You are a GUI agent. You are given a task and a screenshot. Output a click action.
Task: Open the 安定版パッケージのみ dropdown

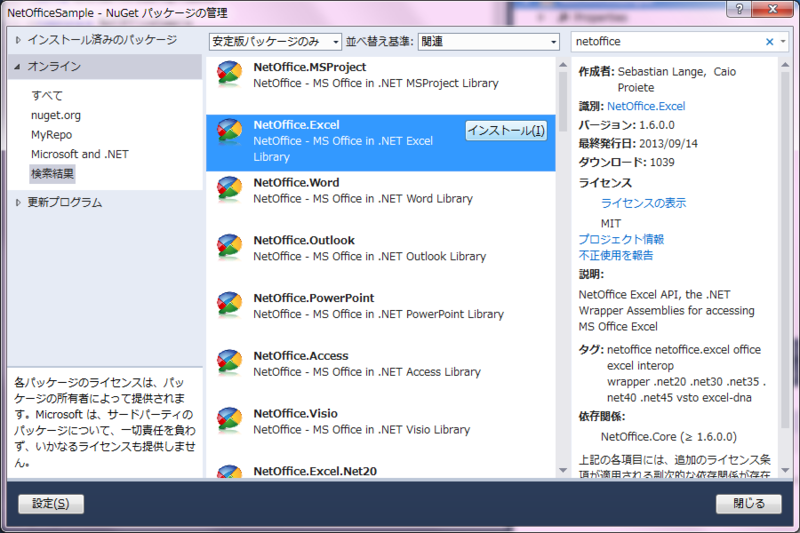coord(275,42)
